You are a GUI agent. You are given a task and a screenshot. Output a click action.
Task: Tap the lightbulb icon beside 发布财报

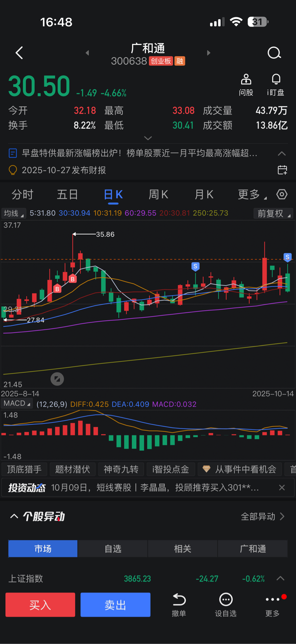point(13,170)
